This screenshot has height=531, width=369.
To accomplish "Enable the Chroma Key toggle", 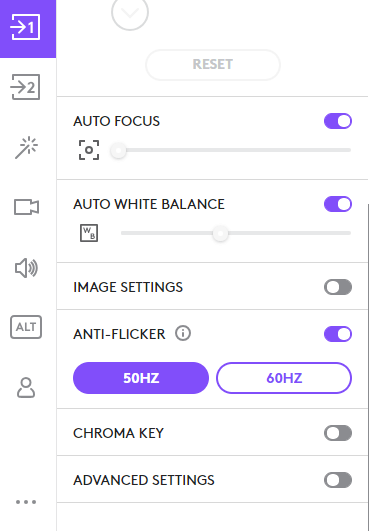I will coord(338,433).
